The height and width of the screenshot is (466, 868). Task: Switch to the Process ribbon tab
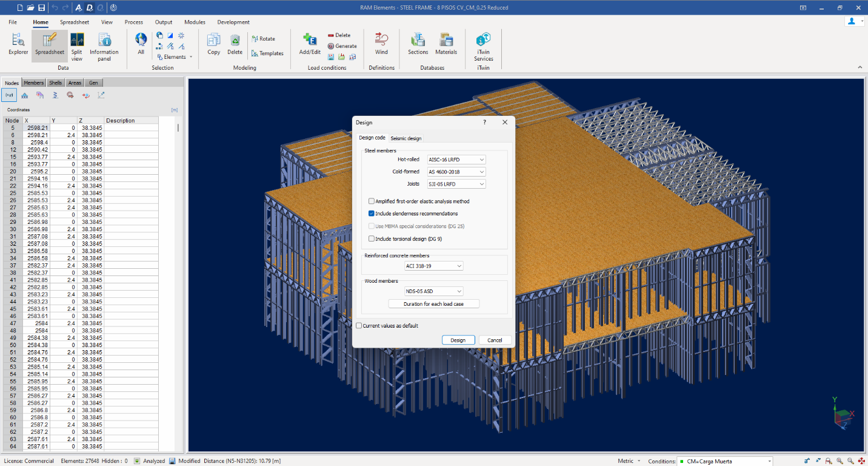pos(134,22)
